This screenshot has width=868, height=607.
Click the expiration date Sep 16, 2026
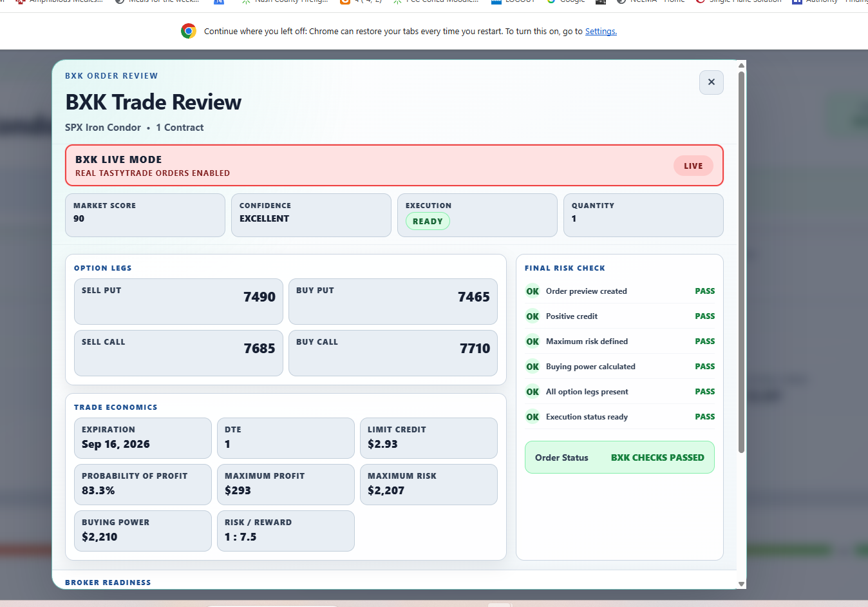tap(116, 444)
